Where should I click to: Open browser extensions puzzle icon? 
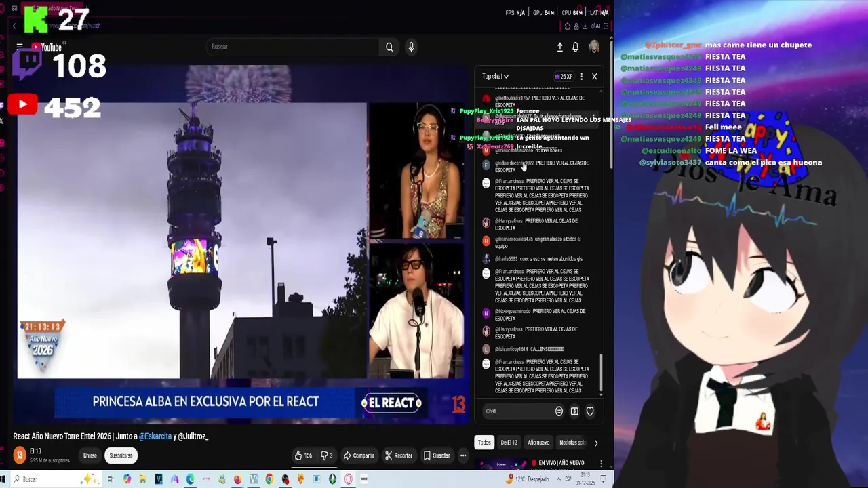tap(567, 26)
